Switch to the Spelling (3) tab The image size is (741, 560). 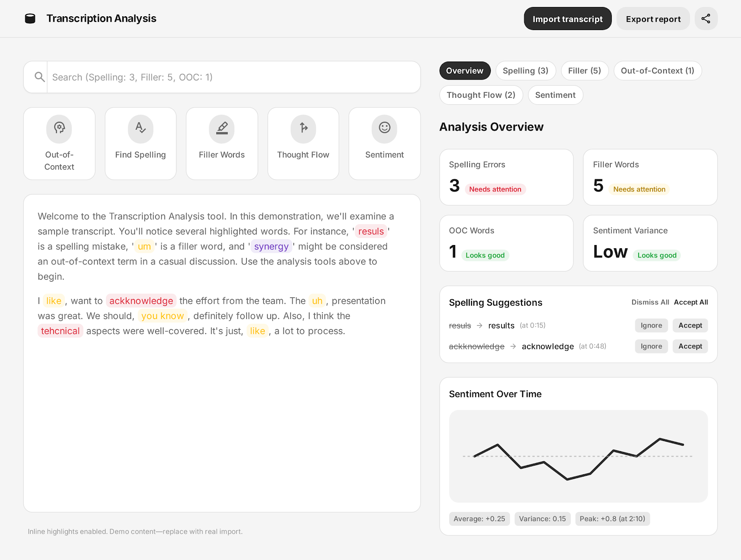(525, 70)
